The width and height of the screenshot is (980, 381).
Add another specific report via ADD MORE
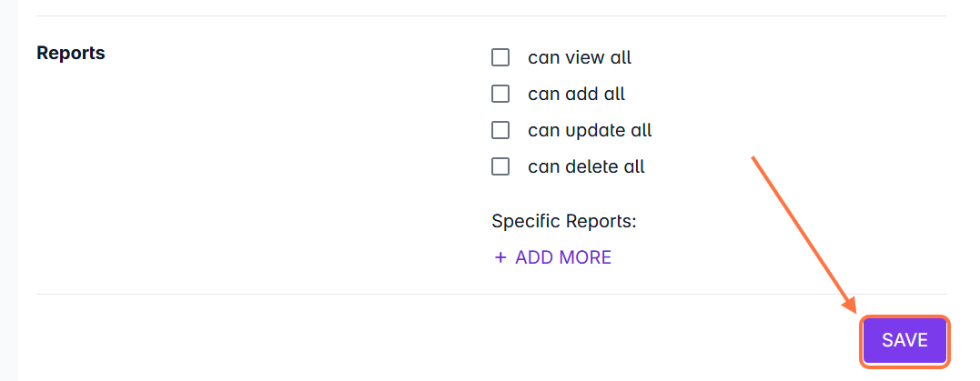point(562,257)
